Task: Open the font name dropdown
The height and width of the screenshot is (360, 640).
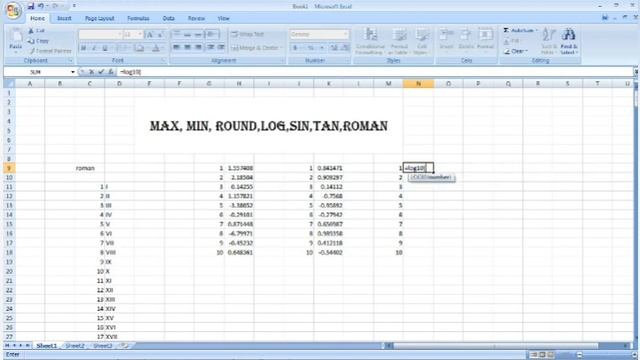Action: click(120, 35)
